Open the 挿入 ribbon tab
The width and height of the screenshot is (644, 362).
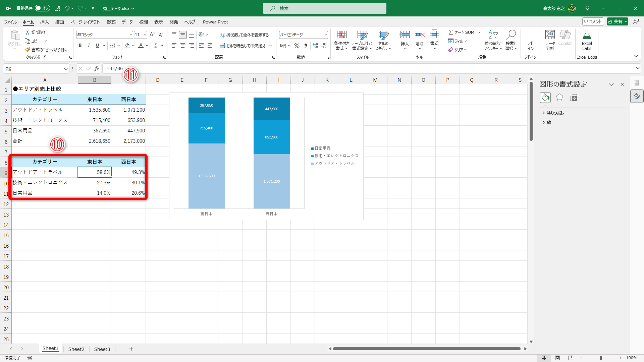coord(44,22)
